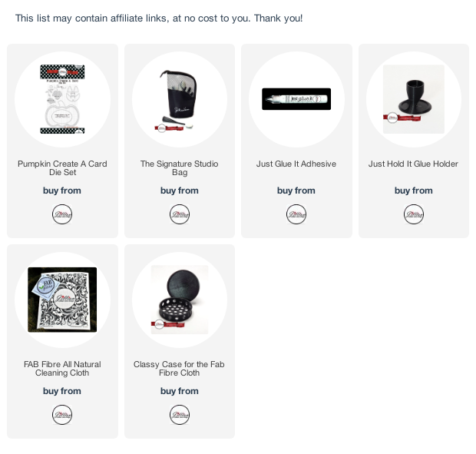Click the Just Hold It Glue Holder image
Viewport: 476px width, 454px height.
(414, 99)
